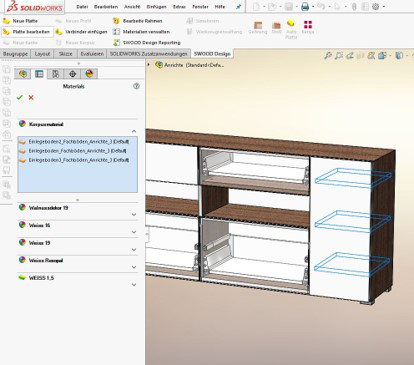Open the Datei menu
The image size is (414, 365).
coord(82,7)
